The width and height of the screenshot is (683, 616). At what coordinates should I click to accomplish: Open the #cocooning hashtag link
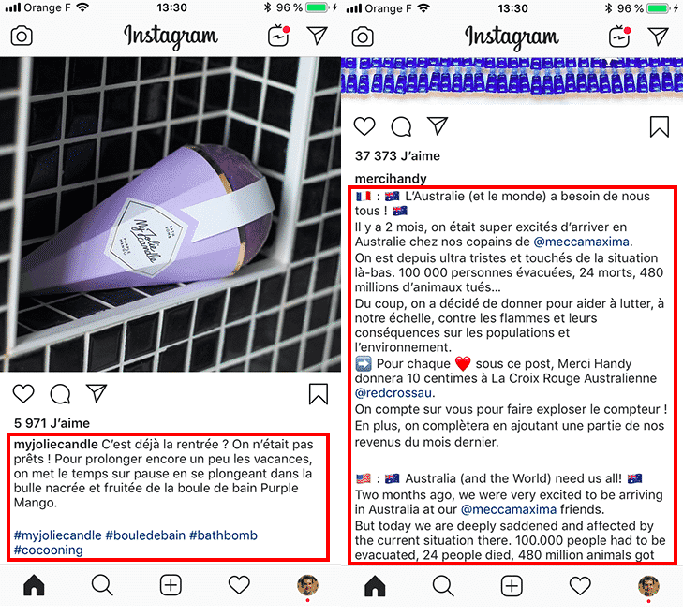click(x=49, y=550)
